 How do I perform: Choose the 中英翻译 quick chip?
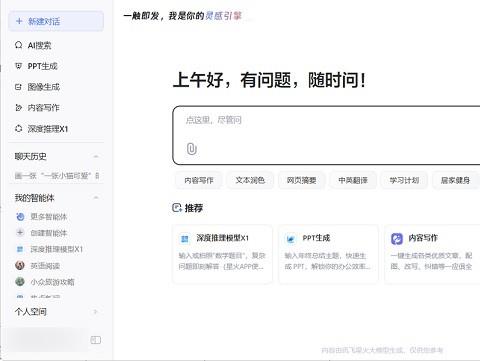(x=353, y=180)
